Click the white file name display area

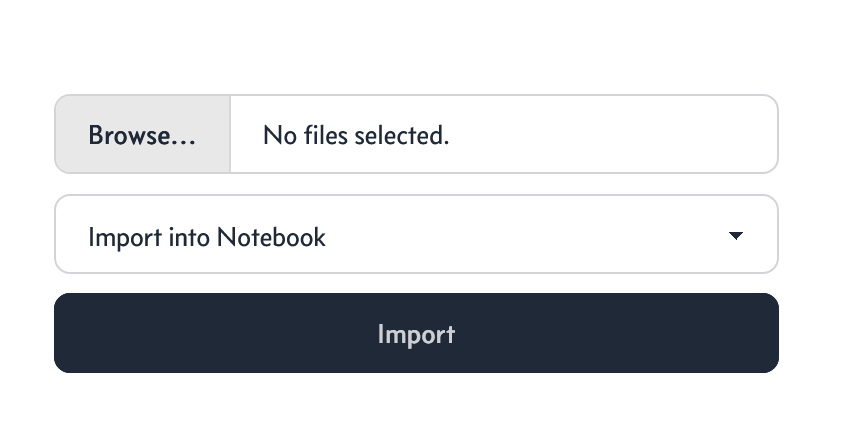click(504, 134)
